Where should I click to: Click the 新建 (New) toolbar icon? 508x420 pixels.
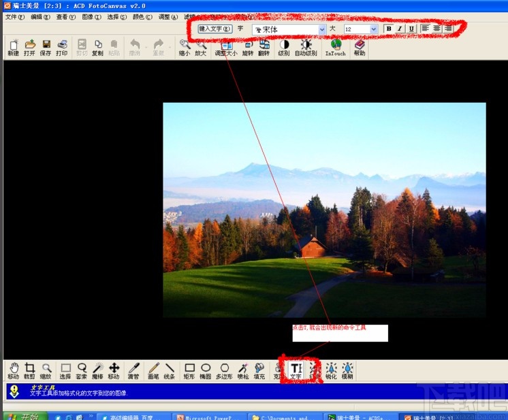(x=14, y=48)
